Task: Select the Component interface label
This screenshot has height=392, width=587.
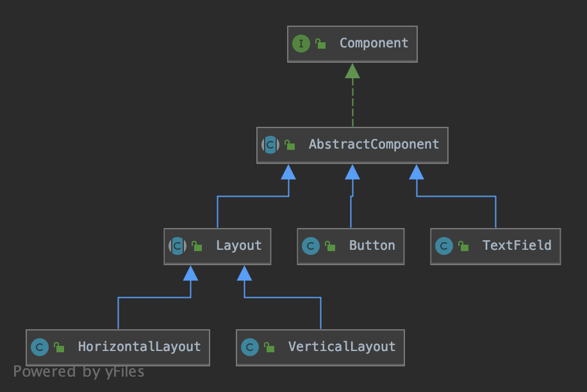Action: (x=374, y=44)
